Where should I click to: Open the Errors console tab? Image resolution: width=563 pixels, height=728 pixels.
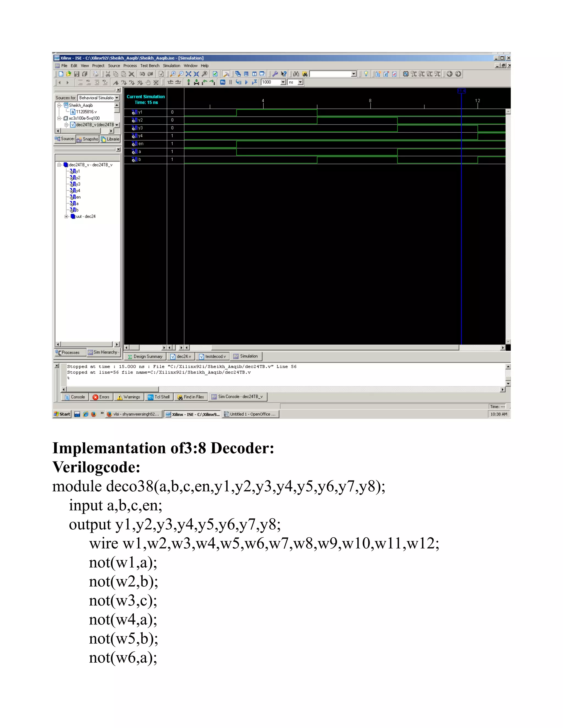101,397
